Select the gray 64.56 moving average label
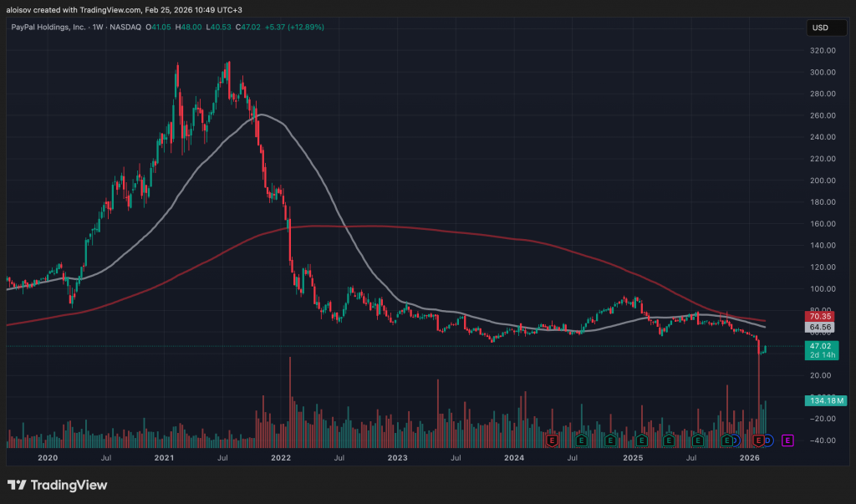The height and width of the screenshot is (504, 856). coord(820,328)
